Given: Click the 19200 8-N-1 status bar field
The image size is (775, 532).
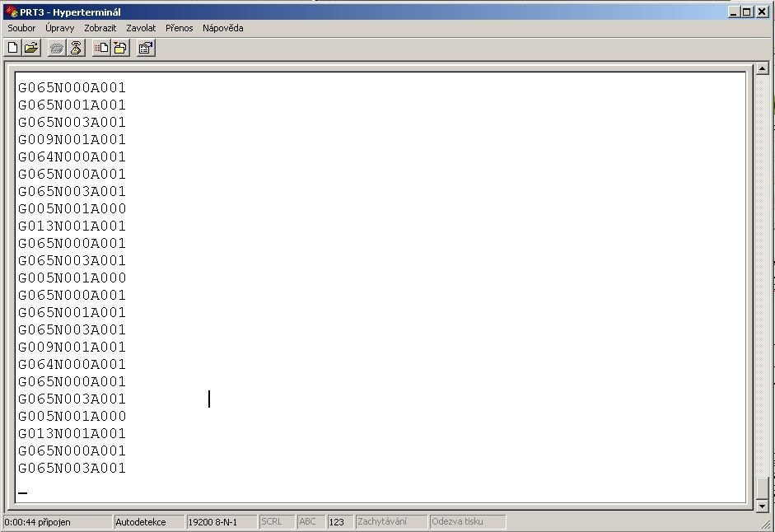Looking at the screenshot, I should click(220, 522).
